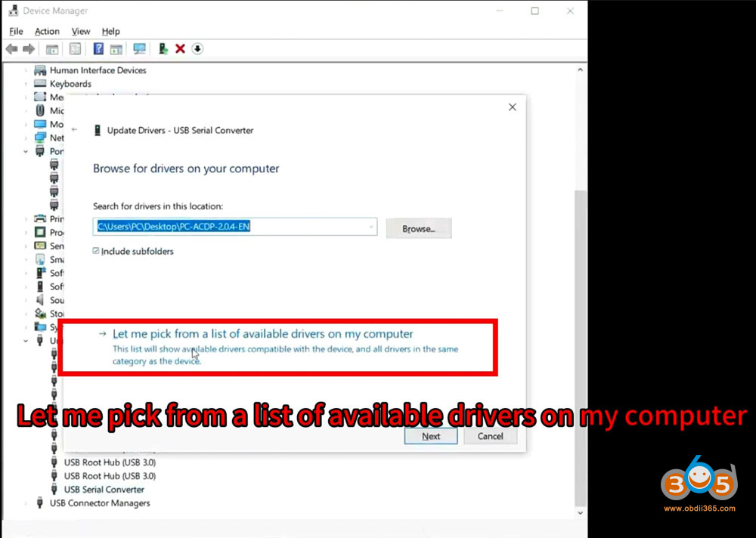Click the Next button
Screen dimensions: 756x538
431,436
